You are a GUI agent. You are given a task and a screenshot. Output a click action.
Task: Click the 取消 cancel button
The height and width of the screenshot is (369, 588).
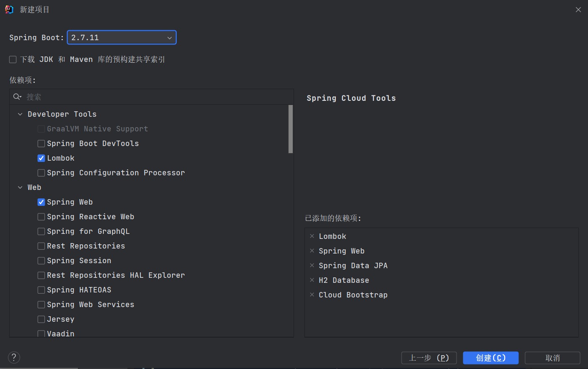pyautogui.click(x=552, y=358)
